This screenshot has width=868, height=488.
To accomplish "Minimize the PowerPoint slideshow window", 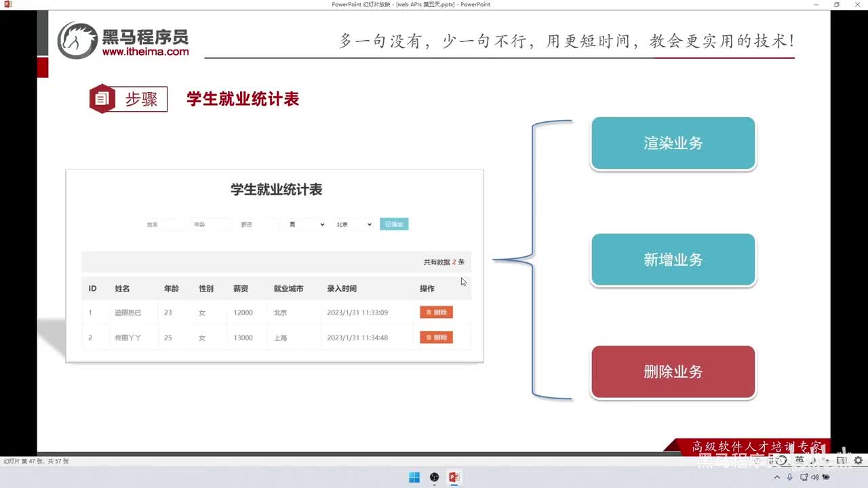I will click(x=815, y=4).
